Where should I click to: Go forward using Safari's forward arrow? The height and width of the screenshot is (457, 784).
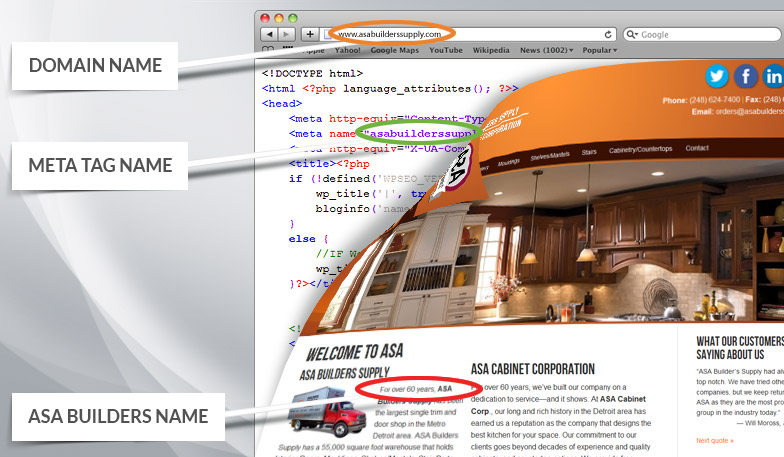[286, 34]
